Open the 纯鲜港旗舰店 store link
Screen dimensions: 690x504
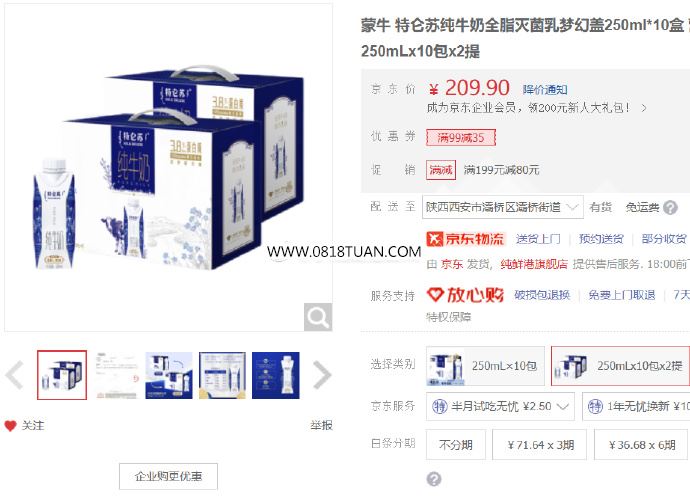point(534,264)
